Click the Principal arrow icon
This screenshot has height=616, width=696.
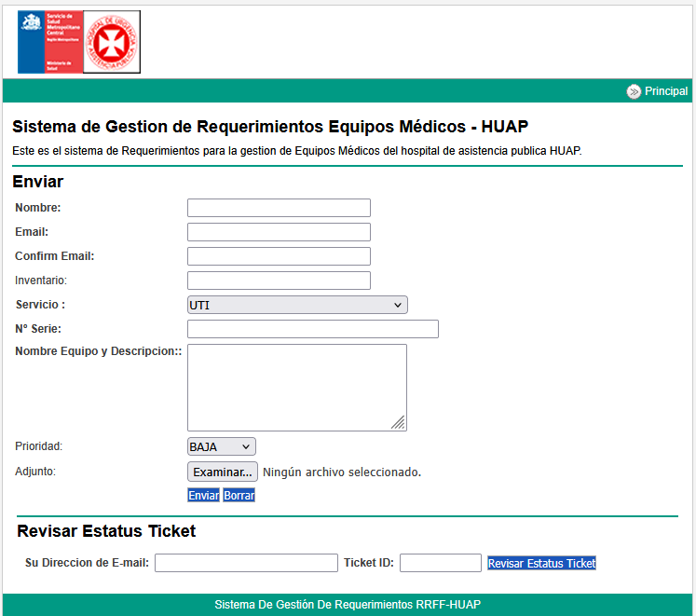point(634,91)
